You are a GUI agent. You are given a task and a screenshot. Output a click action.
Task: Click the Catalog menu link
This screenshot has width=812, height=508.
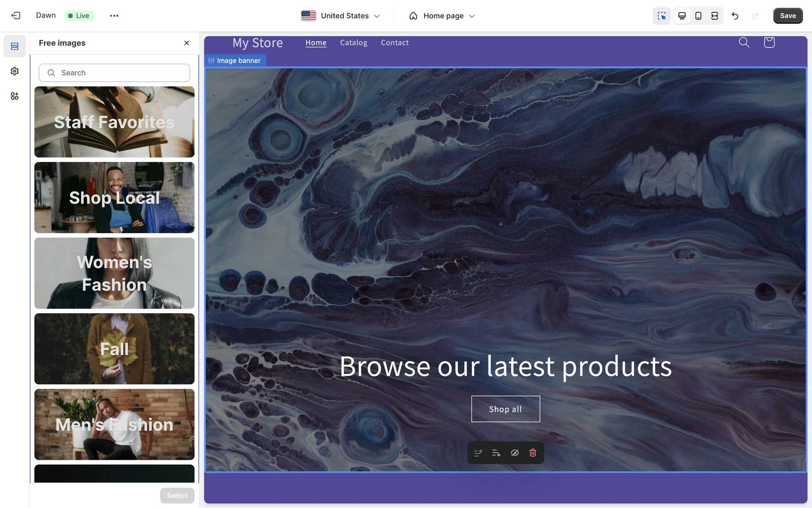pos(354,43)
